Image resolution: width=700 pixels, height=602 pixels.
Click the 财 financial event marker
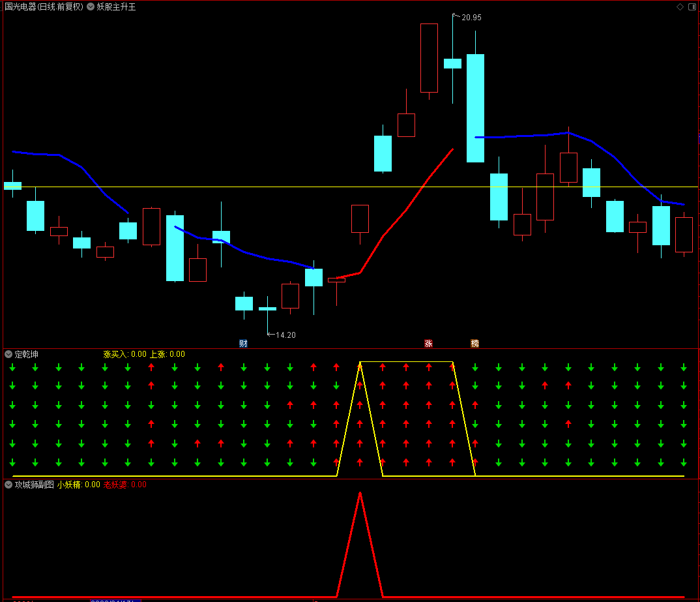point(243,344)
